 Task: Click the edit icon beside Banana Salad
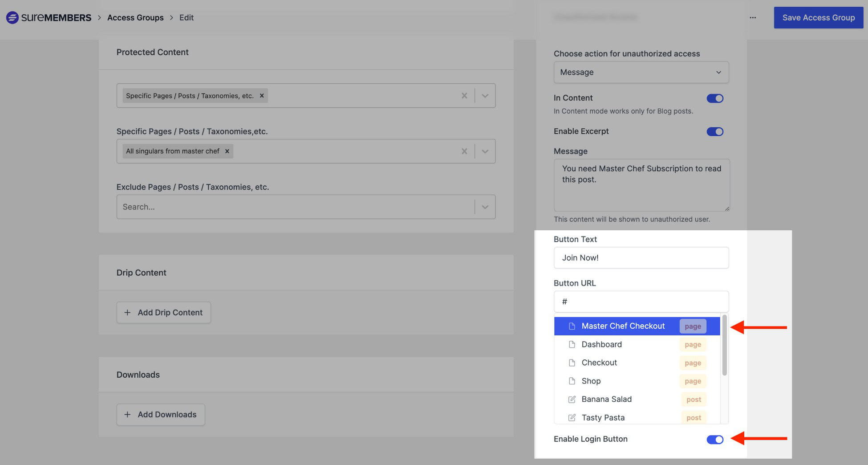click(x=572, y=399)
